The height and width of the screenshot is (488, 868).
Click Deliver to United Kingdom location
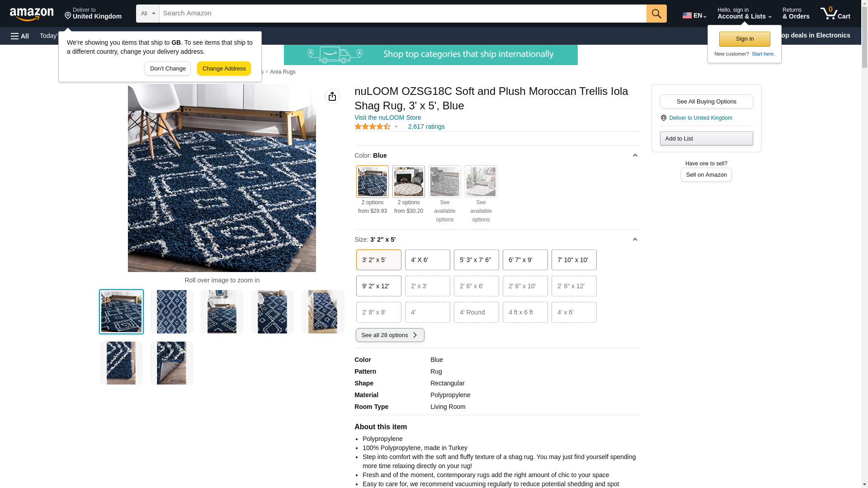(93, 14)
